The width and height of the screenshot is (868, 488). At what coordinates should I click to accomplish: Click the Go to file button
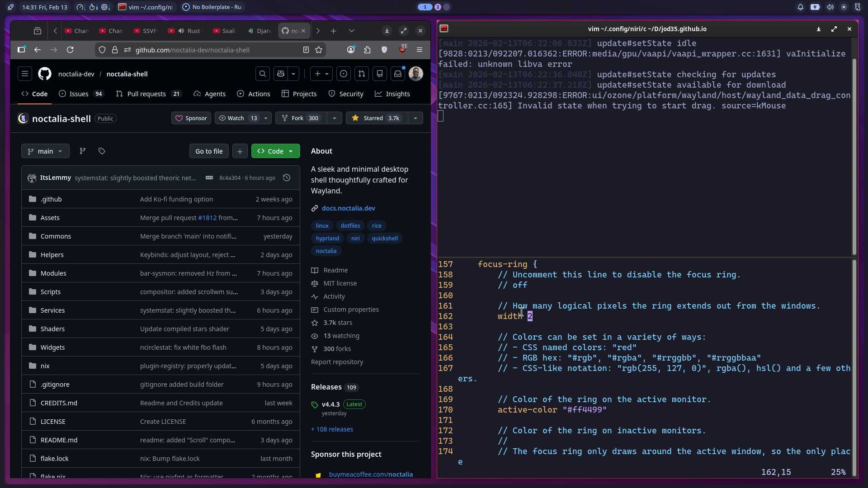click(x=209, y=151)
